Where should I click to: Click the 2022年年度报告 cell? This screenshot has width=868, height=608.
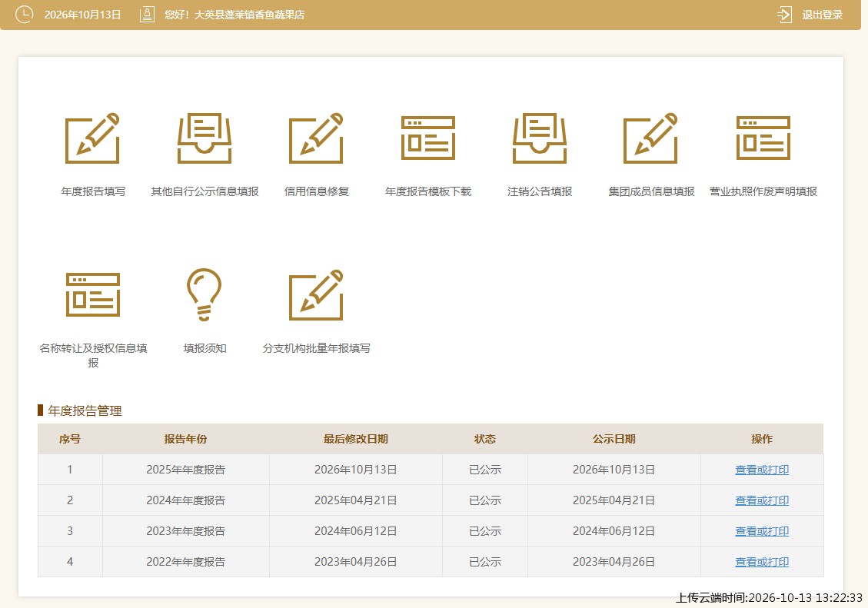coord(186,562)
